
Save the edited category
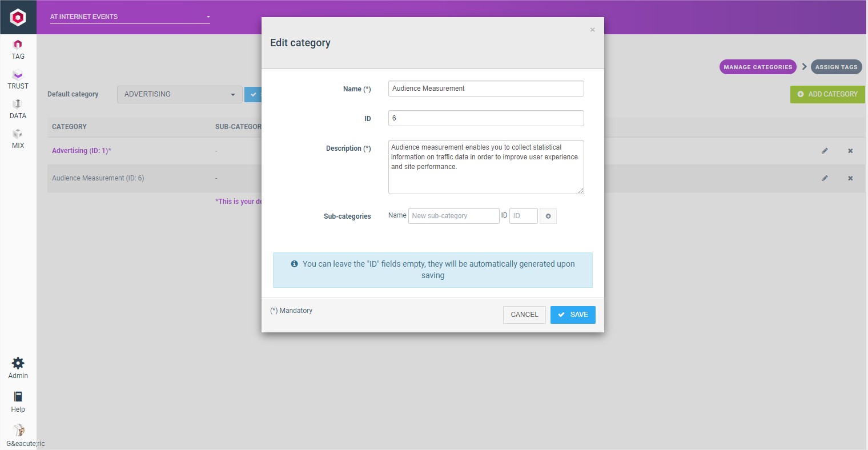(x=573, y=315)
